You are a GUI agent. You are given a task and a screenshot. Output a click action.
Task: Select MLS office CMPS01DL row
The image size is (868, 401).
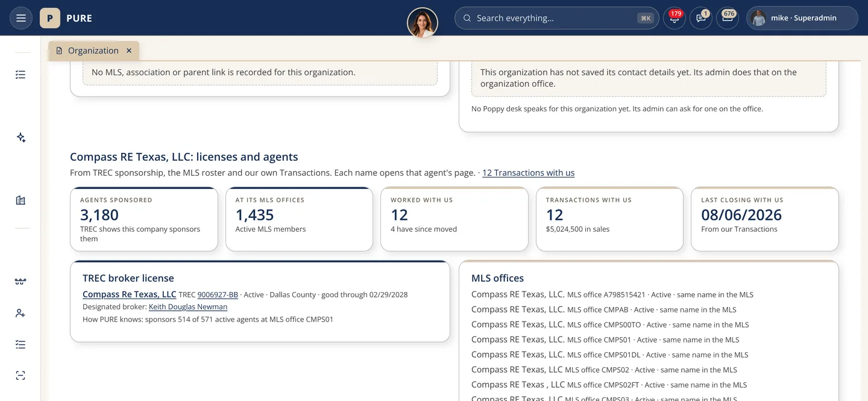tap(610, 355)
